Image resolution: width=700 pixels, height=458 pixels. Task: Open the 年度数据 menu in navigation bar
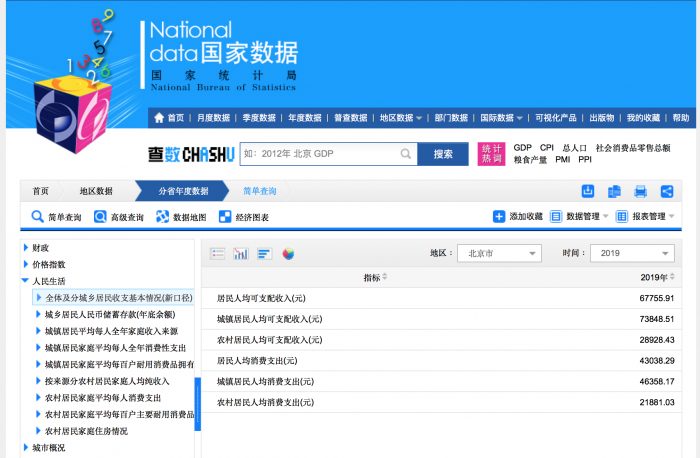(x=304, y=117)
